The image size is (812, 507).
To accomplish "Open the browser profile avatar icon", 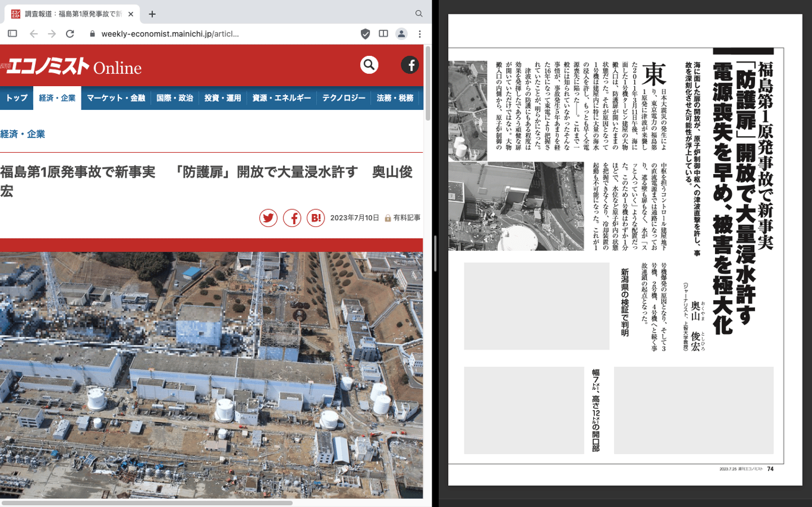I will 402,34.
